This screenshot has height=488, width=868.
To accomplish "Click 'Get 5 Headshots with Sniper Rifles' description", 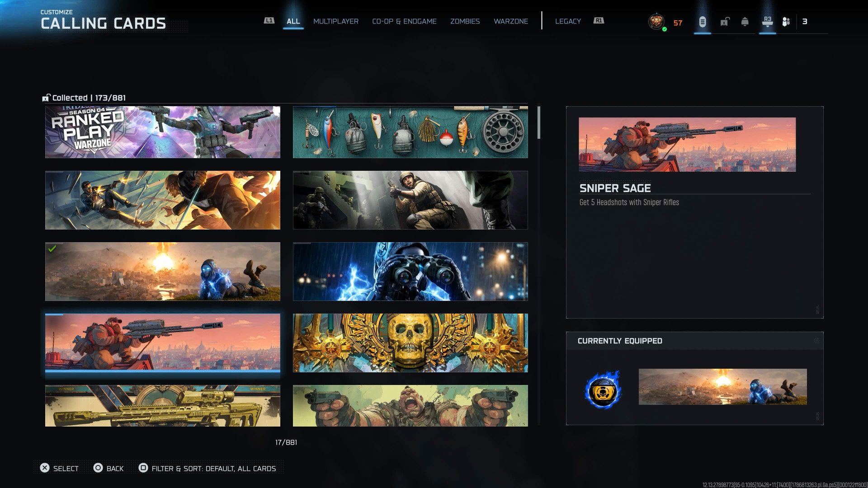I will click(629, 202).
